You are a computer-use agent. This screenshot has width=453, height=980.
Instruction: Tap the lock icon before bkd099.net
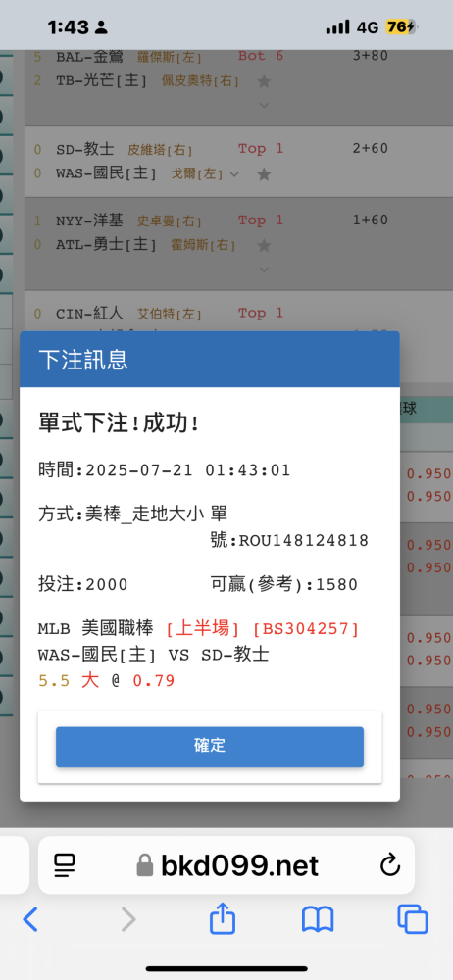tap(144, 865)
